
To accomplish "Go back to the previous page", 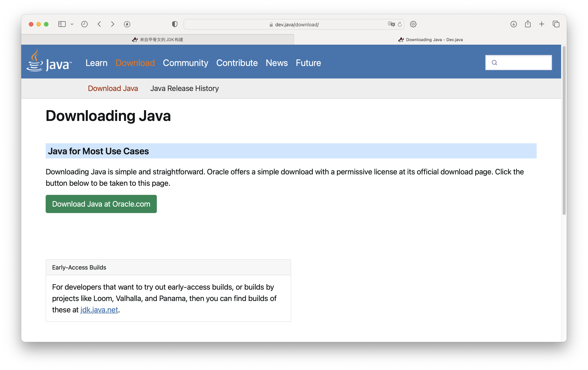I will tap(99, 24).
